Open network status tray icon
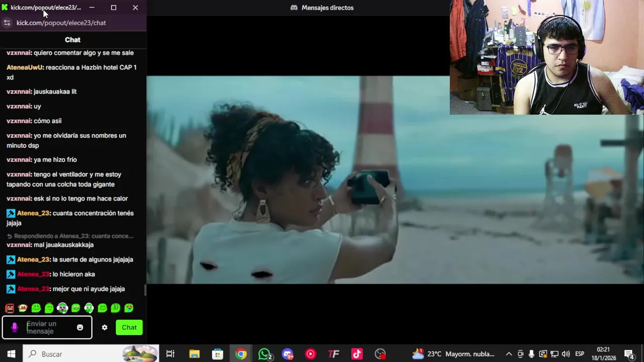644x362 pixels. click(554, 354)
